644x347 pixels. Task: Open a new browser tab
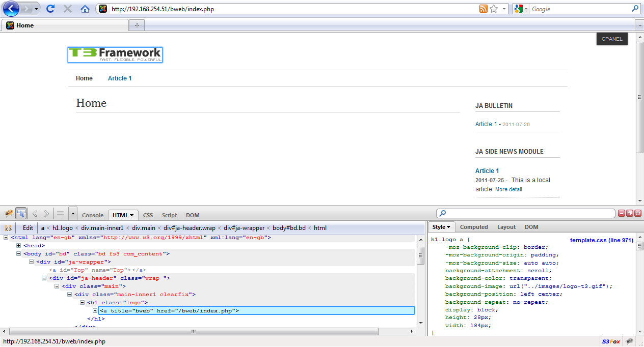tap(137, 25)
